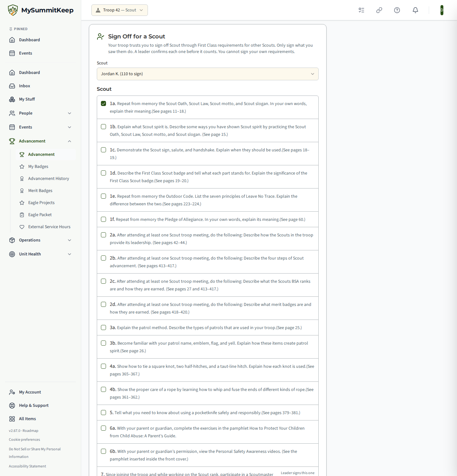
Task: Uncheck requirement 1a Scout Oath checkbox
Action: pyautogui.click(x=103, y=103)
